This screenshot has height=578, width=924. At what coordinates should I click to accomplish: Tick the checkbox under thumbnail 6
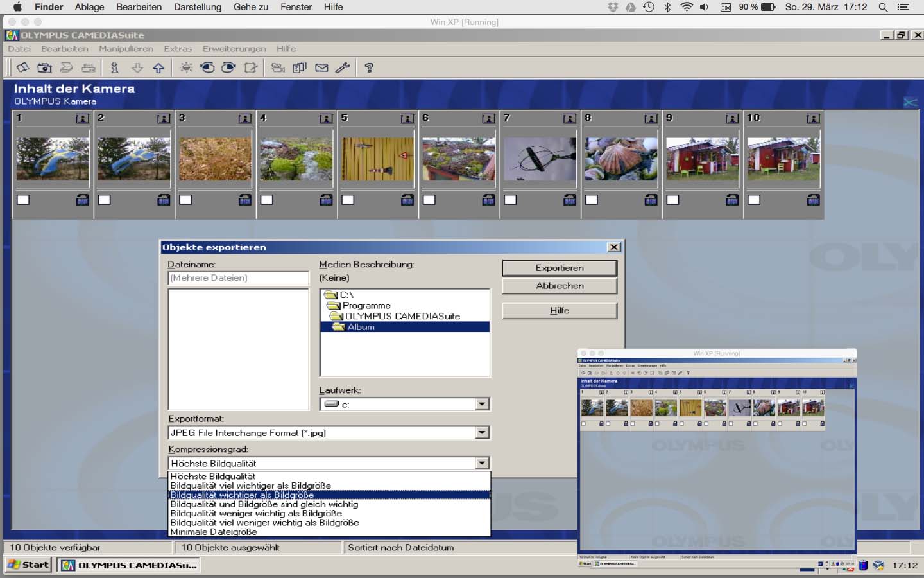429,200
